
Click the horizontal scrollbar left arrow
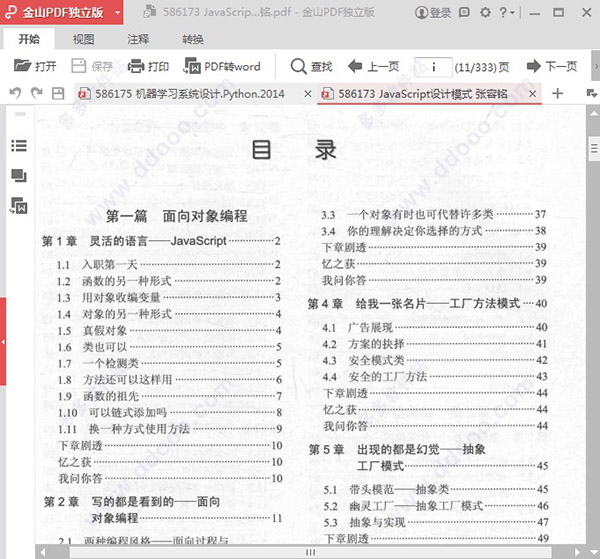point(42,552)
